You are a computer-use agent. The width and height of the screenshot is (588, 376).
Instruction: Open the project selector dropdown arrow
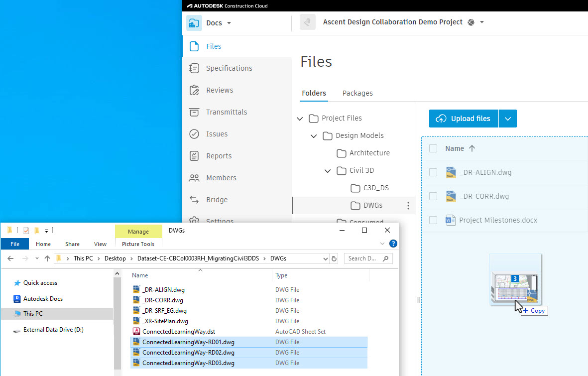tap(482, 22)
